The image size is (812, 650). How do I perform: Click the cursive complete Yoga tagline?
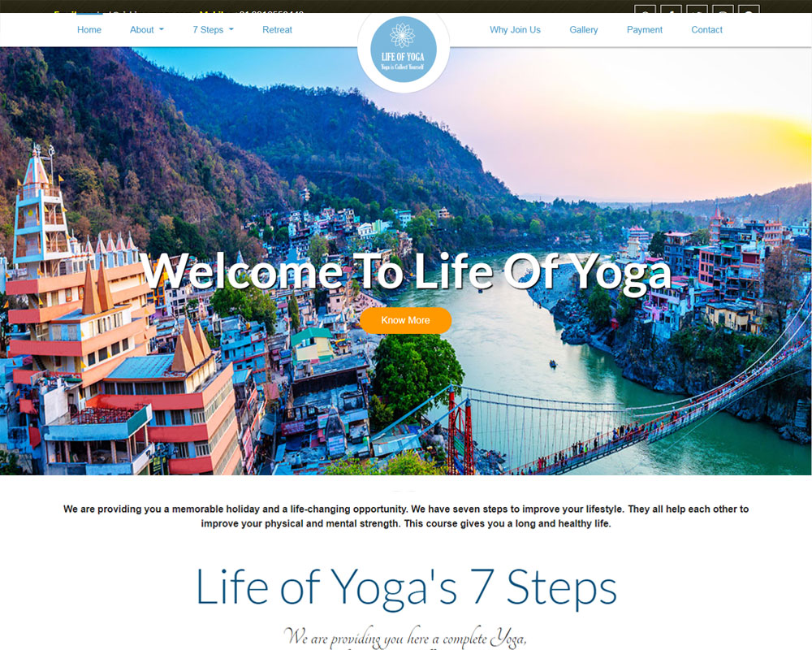pos(405,638)
